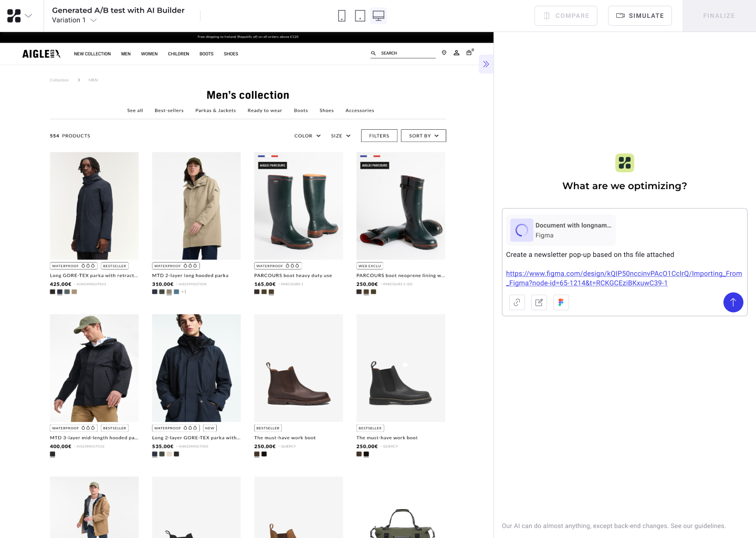The image size is (756, 538).
Task: Open the shopping bag icon
Action: (x=469, y=53)
